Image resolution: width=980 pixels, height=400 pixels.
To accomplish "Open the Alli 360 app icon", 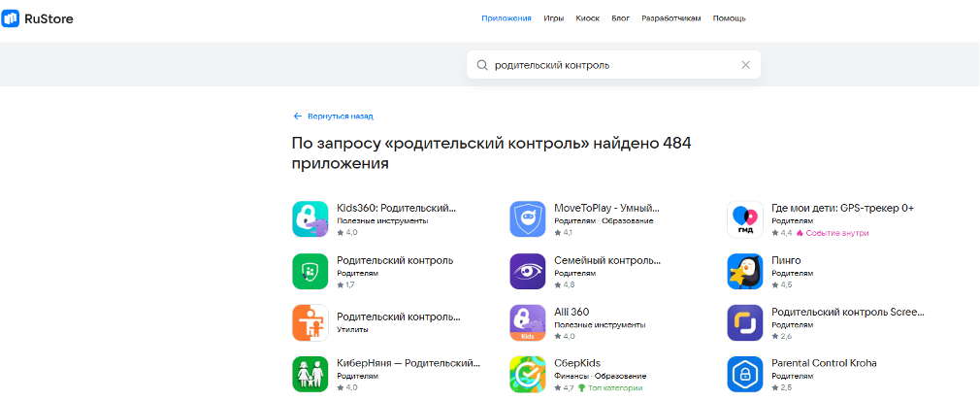I will tap(528, 322).
